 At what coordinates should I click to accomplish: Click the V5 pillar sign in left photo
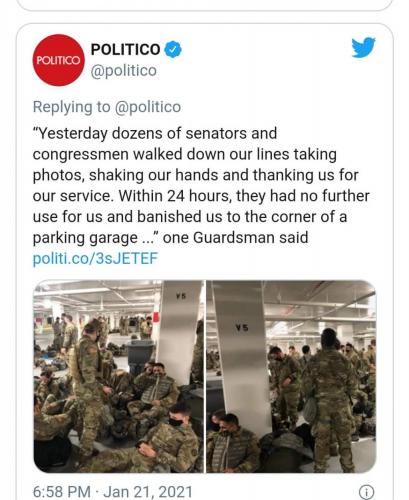[181, 296]
